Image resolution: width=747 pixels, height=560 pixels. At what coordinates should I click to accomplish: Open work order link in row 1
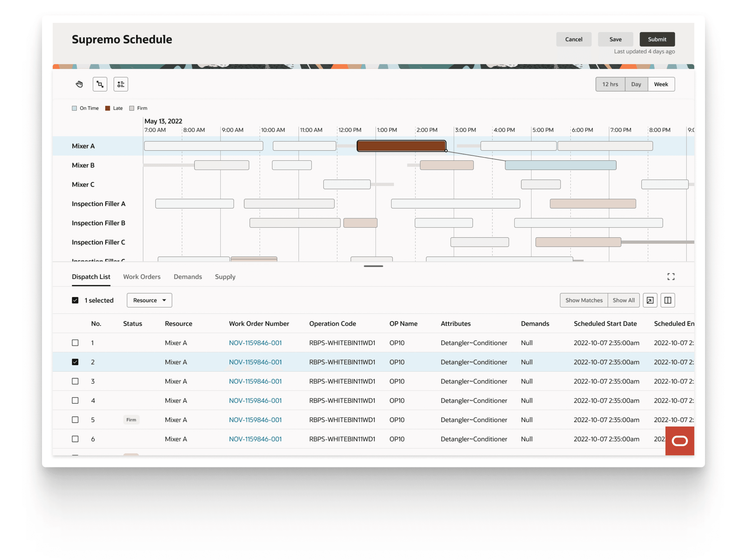coord(255,343)
